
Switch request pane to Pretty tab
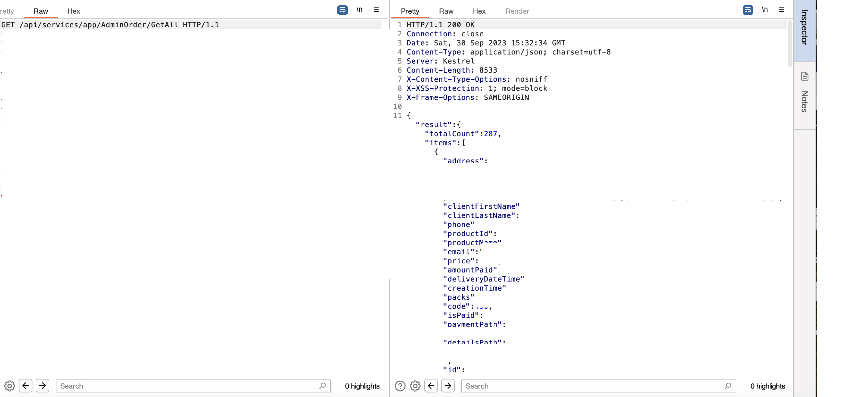7,11
